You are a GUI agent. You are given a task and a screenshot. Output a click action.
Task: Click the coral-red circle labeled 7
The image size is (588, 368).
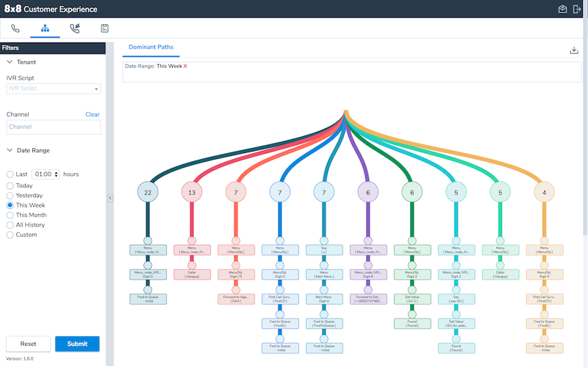coord(236,192)
